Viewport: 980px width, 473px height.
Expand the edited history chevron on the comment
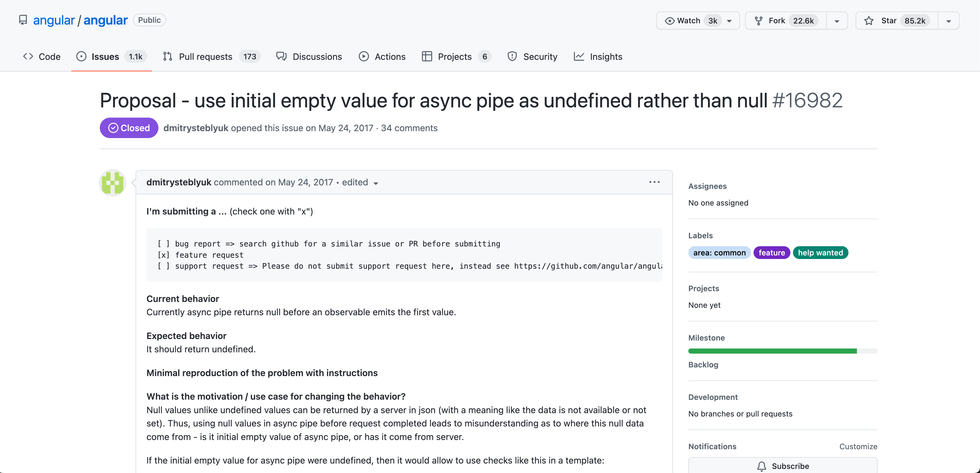(x=376, y=184)
